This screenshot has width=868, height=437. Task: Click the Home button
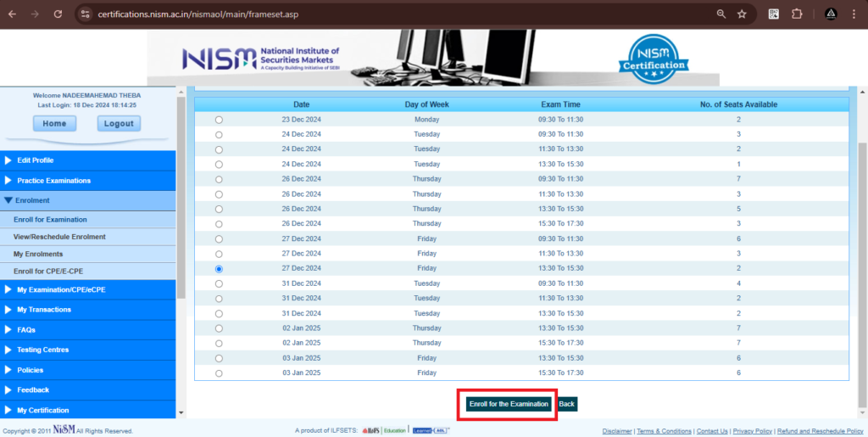click(x=55, y=124)
